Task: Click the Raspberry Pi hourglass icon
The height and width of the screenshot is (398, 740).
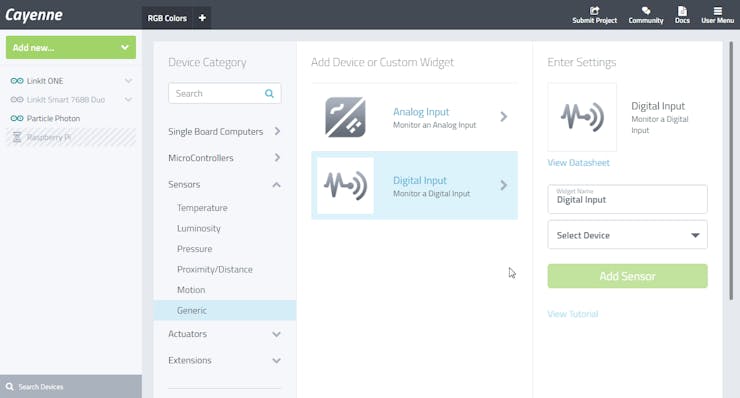Action: [17, 137]
